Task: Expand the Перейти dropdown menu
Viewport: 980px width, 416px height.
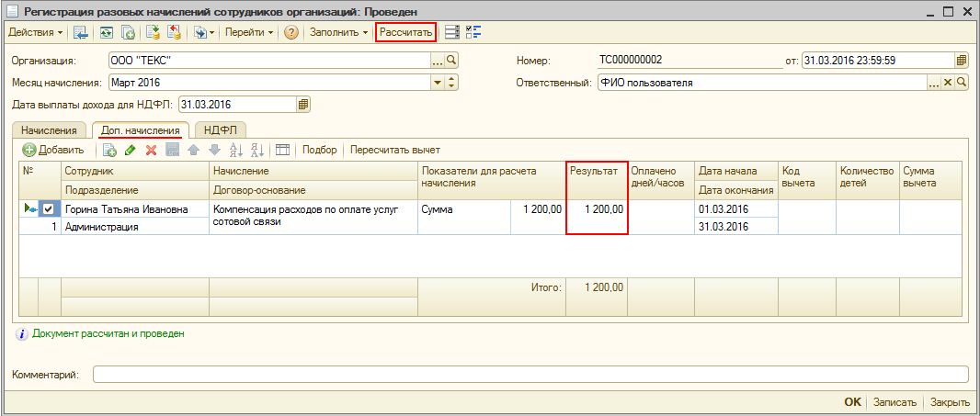Action: click(x=249, y=32)
